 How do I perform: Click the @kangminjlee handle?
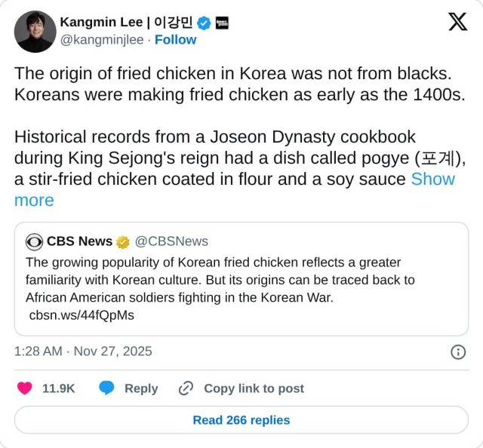pos(102,40)
